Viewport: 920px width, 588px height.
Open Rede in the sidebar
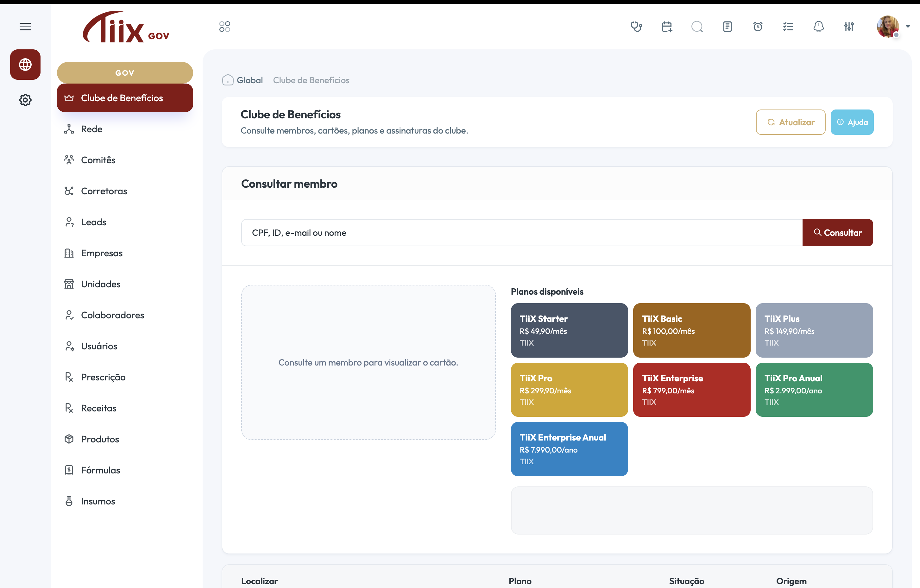[125, 129]
